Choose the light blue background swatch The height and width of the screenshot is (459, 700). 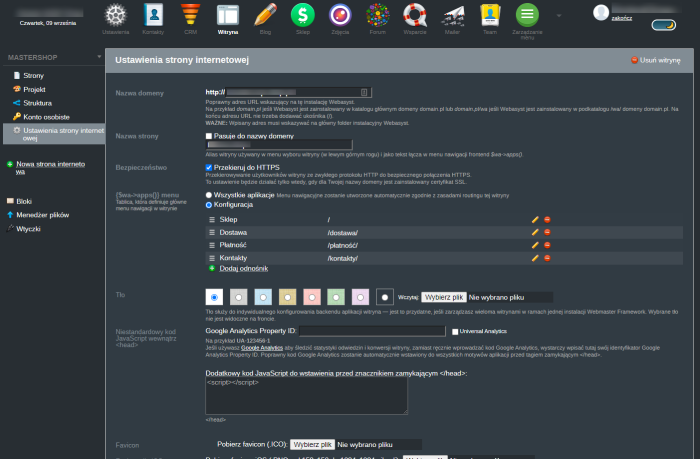(261, 297)
